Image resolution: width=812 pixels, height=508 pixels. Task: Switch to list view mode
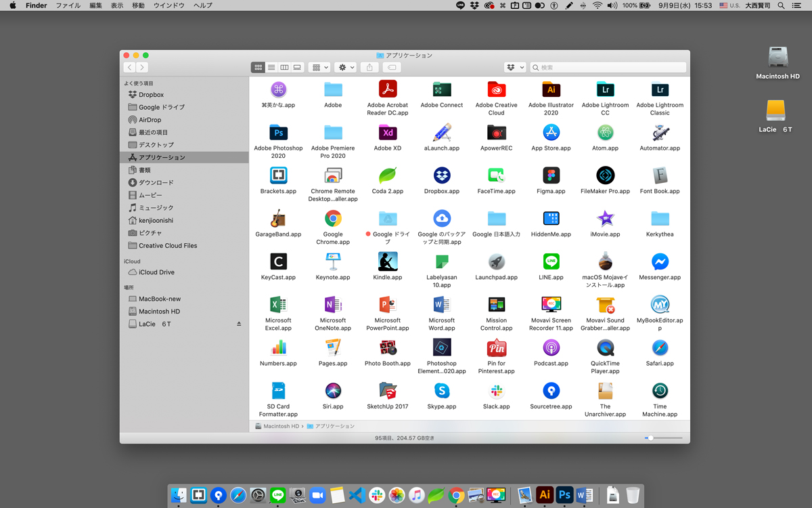point(271,67)
